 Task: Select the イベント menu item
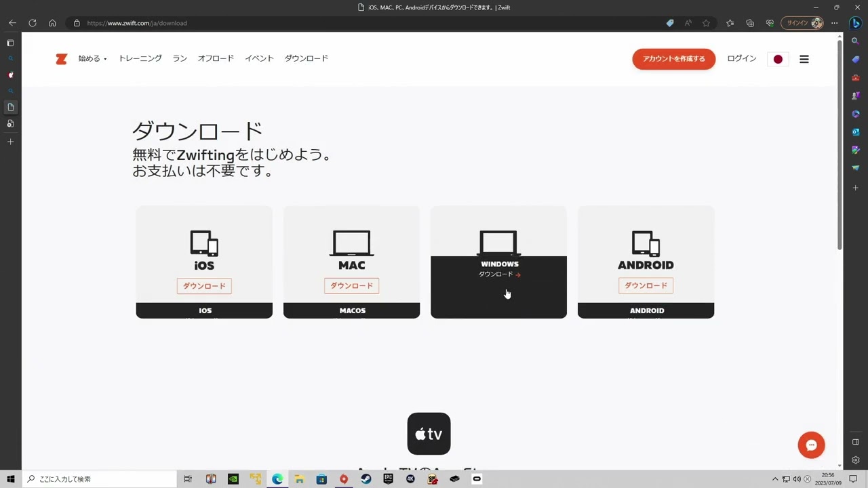pos(259,58)
